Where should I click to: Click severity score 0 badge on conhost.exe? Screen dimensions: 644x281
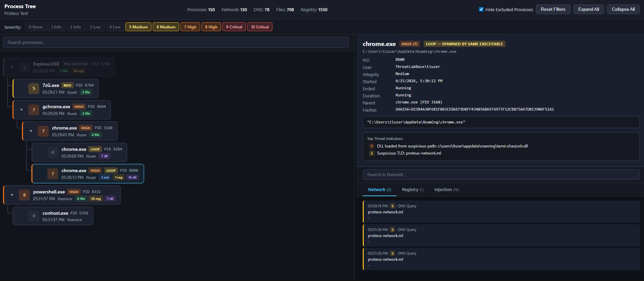coord(34,216)
